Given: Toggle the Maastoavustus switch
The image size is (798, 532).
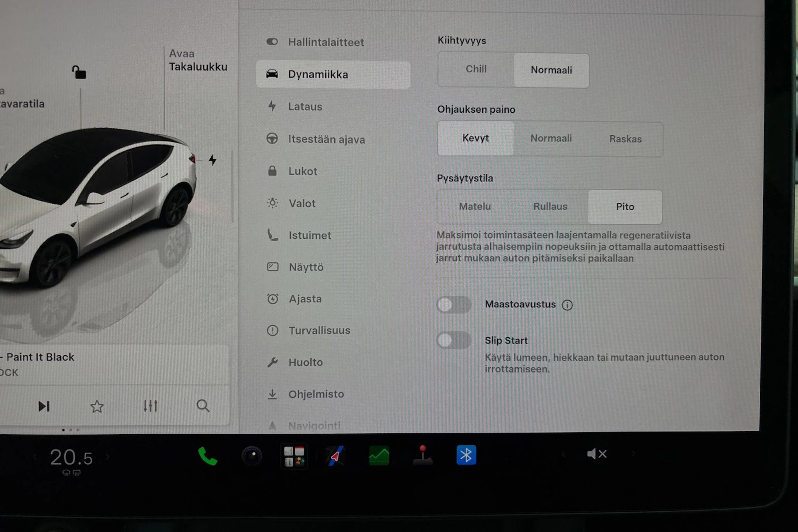Looking at the screenshot, I should pyautogui.click(x=454, y=305).
